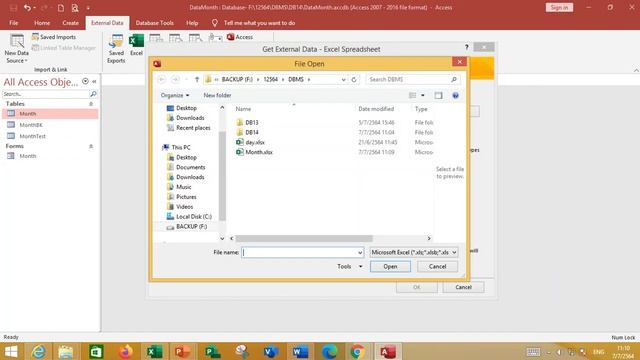The image size is (640, 360).
Task: Collapse the Forms group in navigation pane
Action: (x=91, y=146)
